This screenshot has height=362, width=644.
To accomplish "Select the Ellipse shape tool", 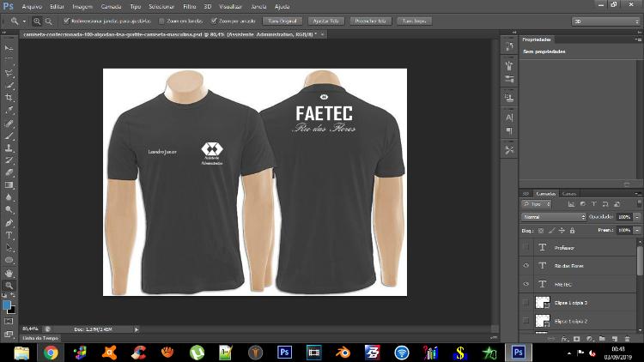I will pyautogui.click(x=9, y=260).
